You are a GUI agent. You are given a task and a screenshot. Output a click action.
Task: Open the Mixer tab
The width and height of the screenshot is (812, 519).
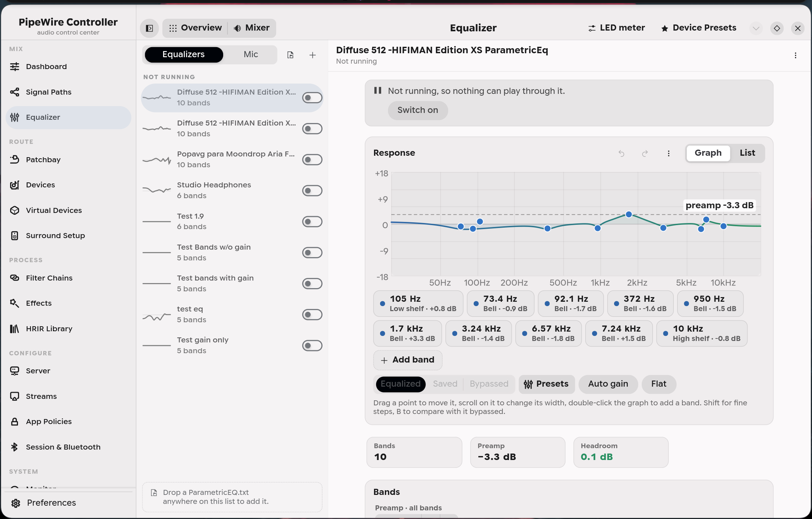[252, 28]
